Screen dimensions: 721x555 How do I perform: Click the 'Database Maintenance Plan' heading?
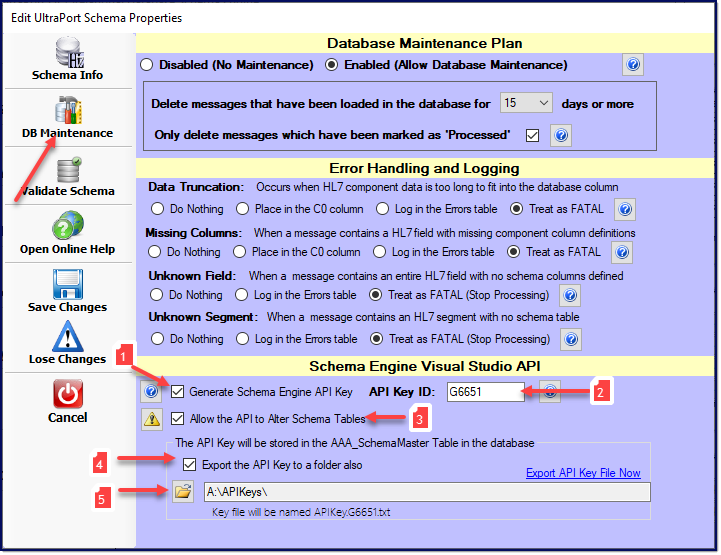pos(424,43)
